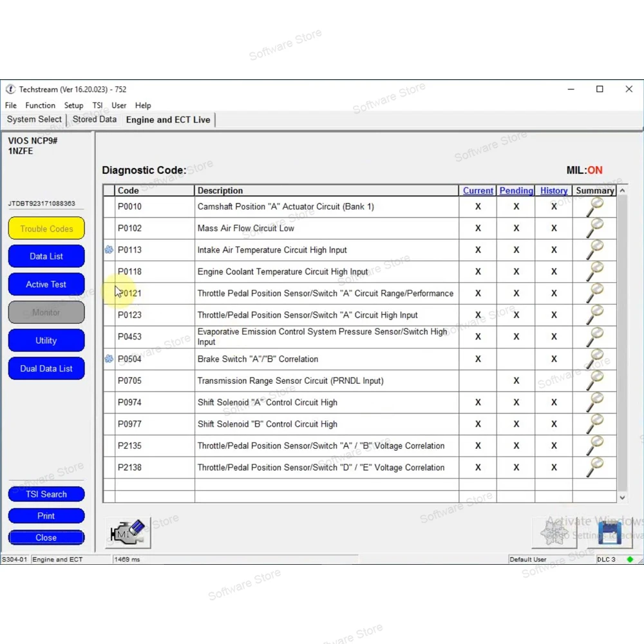This screenshot has height=644, width=644.
Task: Open the TSI menu
Action: (97, 106)
